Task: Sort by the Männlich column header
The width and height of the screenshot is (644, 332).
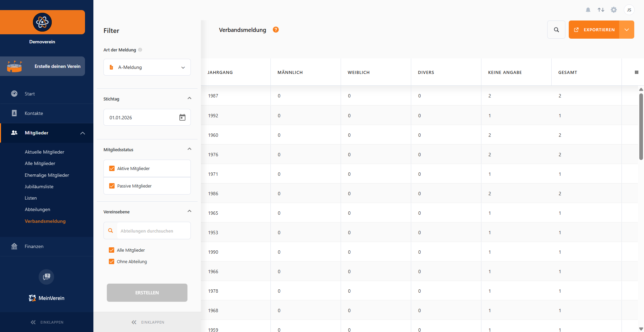Action: pos(290,72)
